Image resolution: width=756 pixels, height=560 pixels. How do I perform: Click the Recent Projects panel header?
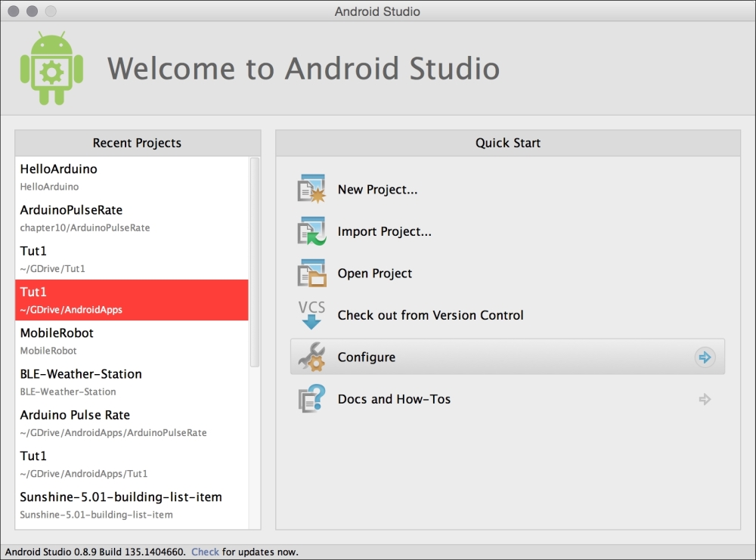138,143
